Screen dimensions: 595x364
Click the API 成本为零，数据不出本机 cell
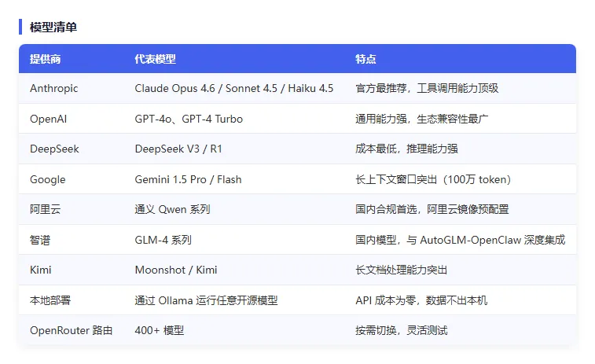coord(421,300)
